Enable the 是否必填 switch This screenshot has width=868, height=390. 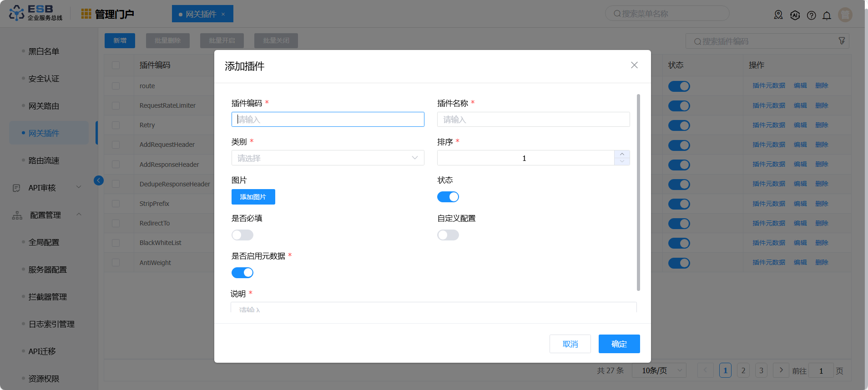click(x=242, y=235)
